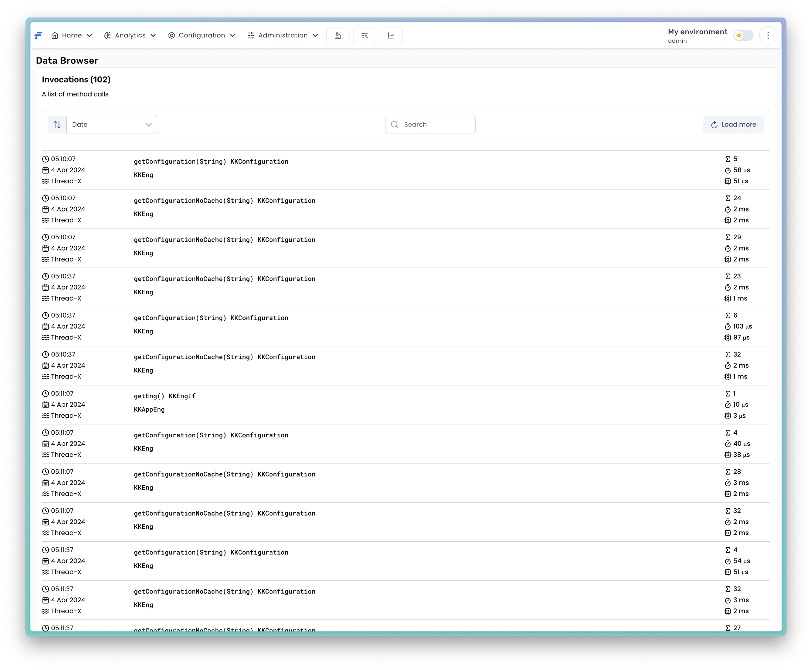Expand the Administration menu chevron
Viewport: 812px width, 670px height.
tap(315, 36)
